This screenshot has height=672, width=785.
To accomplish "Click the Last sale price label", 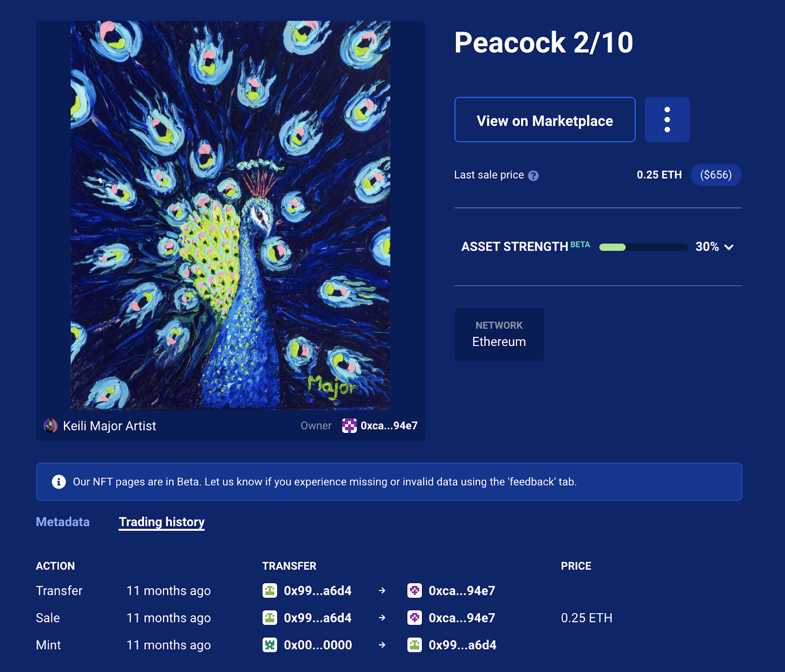I will point(489,175).
